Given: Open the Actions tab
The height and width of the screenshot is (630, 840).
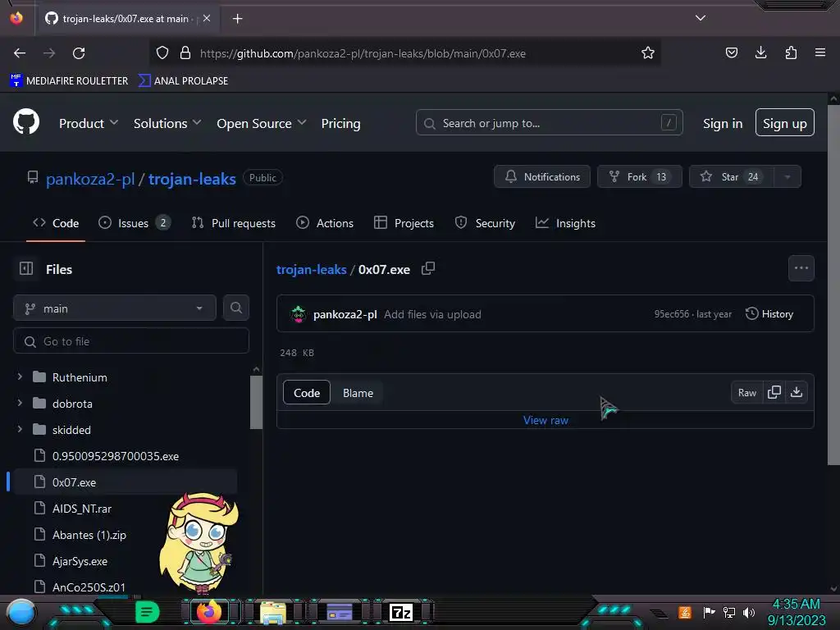Looking at the screenshot, I should (x=325, y=223).
